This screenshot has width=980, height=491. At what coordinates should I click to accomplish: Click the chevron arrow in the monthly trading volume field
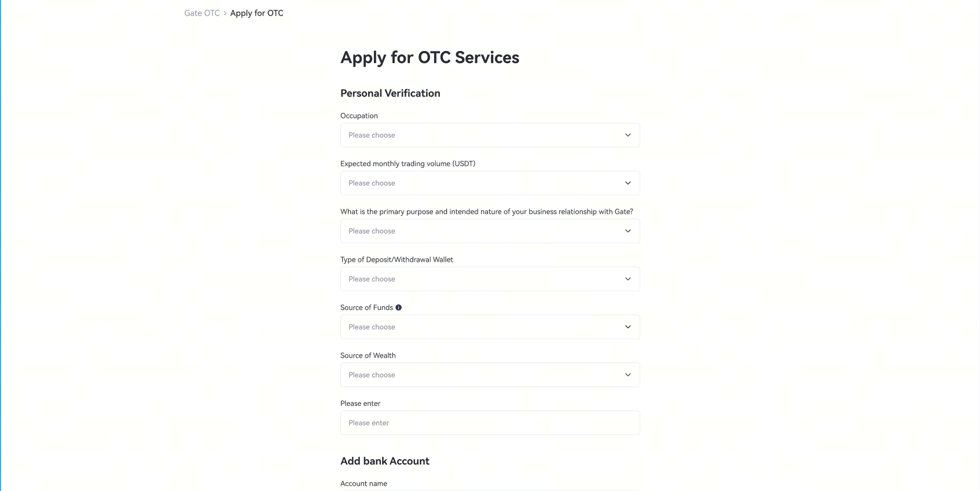[627, 183]
